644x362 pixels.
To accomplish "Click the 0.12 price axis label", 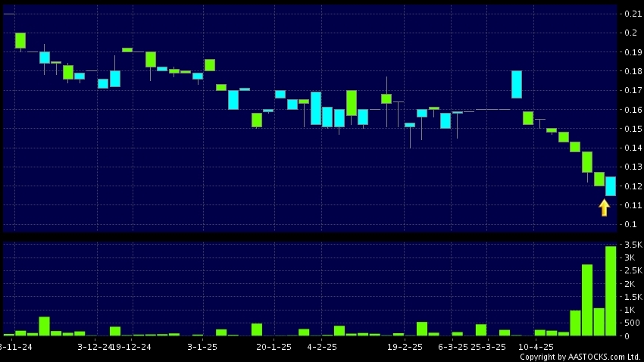I will (x=633, y=186).
